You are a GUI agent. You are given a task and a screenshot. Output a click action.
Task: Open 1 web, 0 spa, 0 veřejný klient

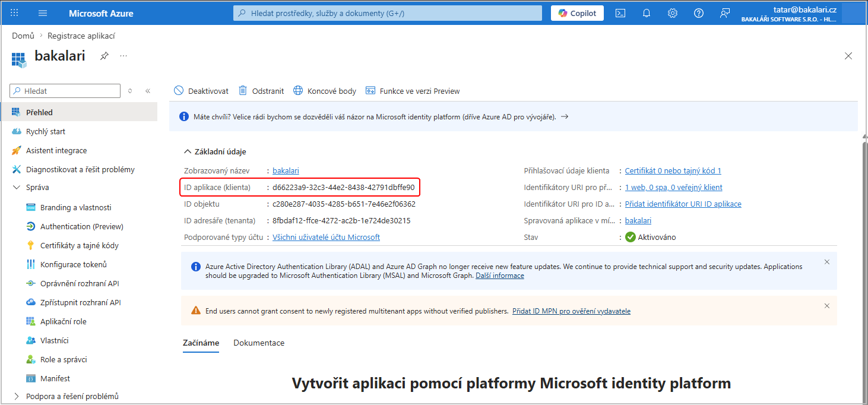[x=673, y=187]
